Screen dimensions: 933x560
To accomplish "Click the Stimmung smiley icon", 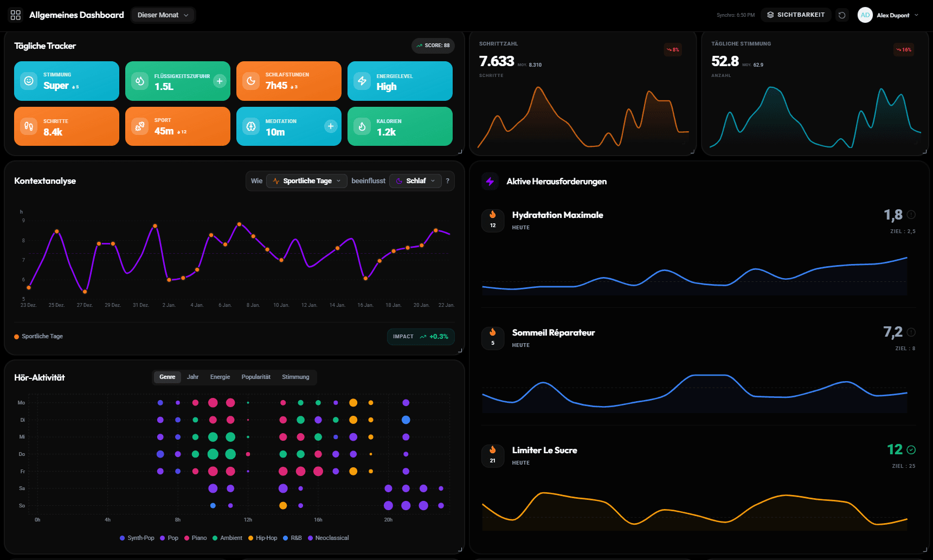I will coord(28,81).
